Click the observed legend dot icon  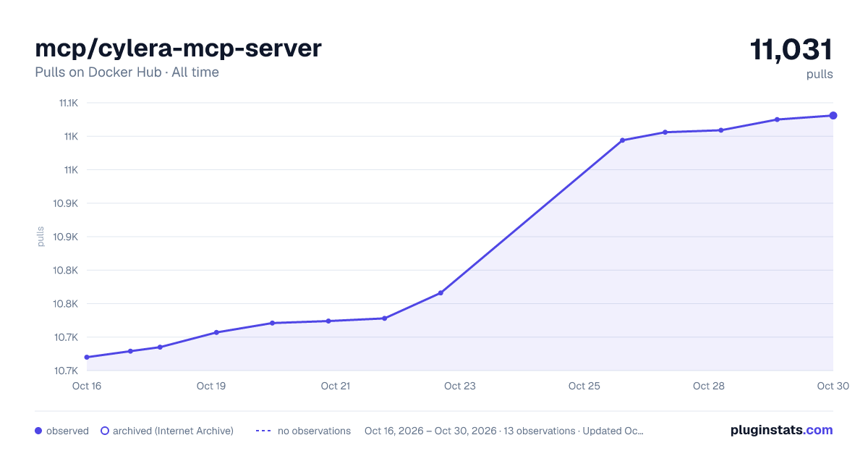[x=38, y=431]
